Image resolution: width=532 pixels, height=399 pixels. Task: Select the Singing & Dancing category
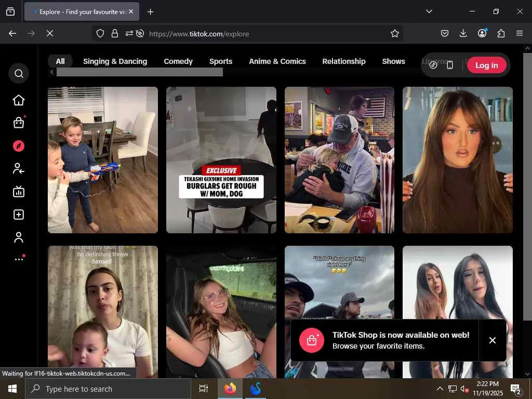click(115, 61)
